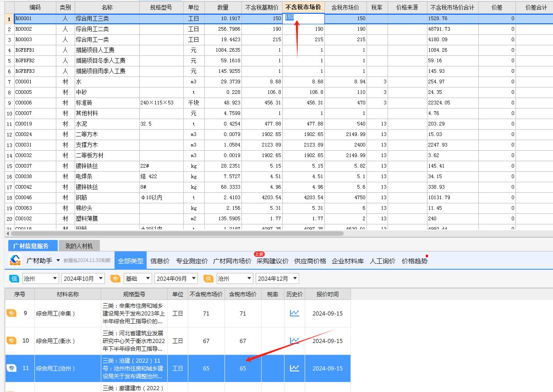This screenshot has height=392, width=553.
Task: Click the tax-inclusive price 4750 for 钢筋
Action: [345, 197]
